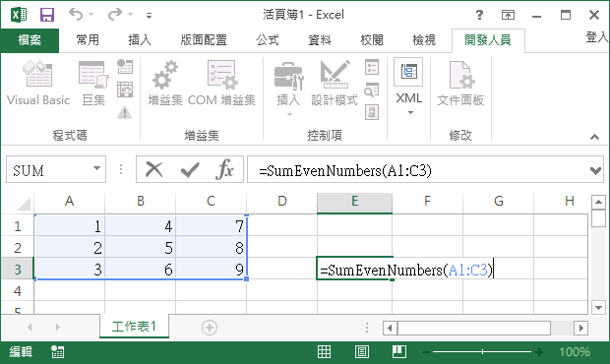610x364 pixels.
Task: Select column E header
Action: pos(354,202)
